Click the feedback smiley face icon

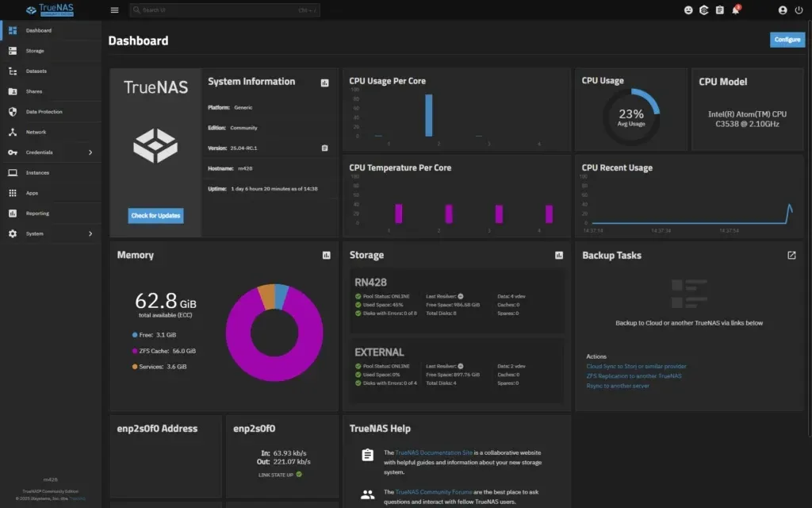688,10
